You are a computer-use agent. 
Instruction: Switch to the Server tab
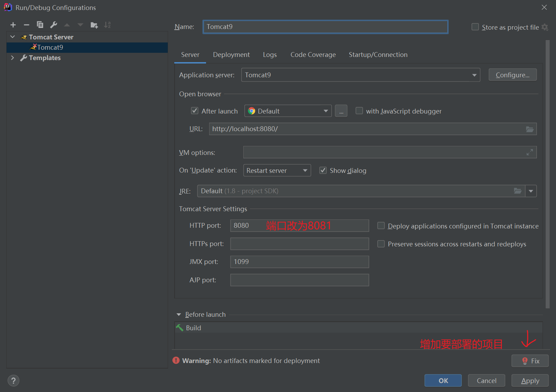[190, 55]
